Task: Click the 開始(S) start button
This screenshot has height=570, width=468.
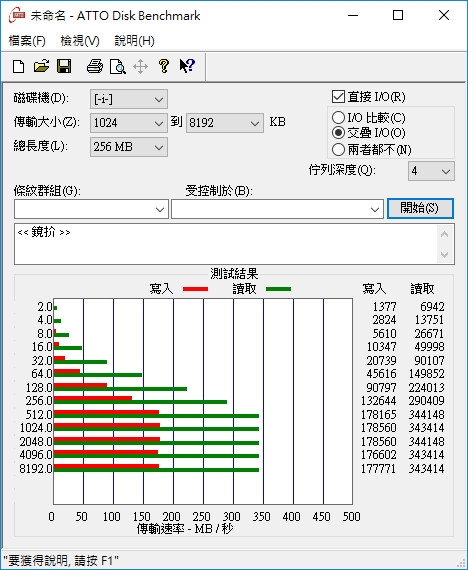Action: pyautogui.click(x=420, y=208)
